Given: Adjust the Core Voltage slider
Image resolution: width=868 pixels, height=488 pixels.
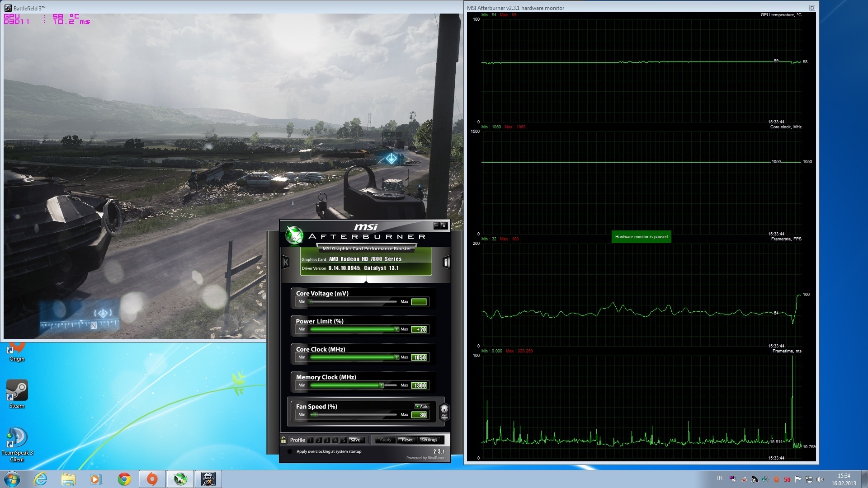Looking at the screenshot, I should [353, 301].
